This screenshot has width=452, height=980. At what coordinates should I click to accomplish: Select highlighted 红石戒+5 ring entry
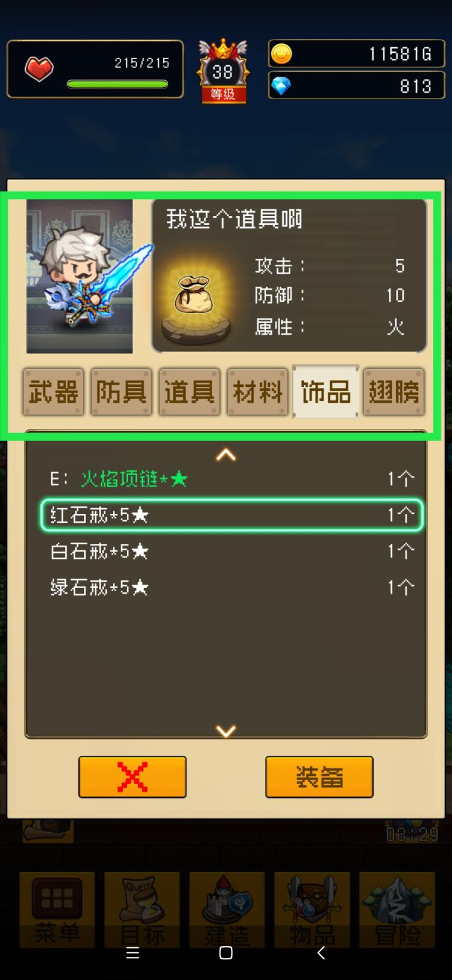coord(232,516)
